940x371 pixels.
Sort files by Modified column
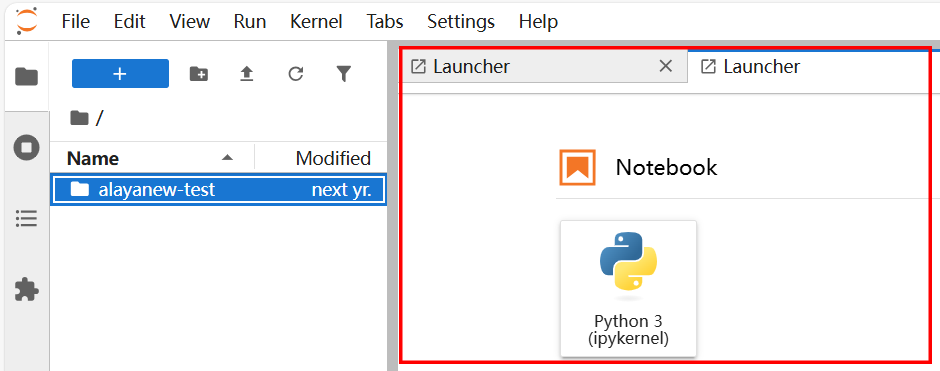321,158
